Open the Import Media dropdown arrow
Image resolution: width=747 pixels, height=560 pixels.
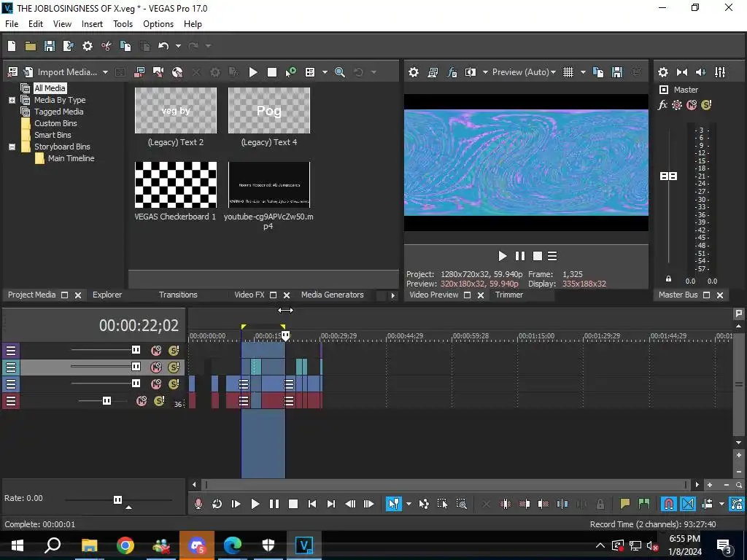click(x=105, y=72)
